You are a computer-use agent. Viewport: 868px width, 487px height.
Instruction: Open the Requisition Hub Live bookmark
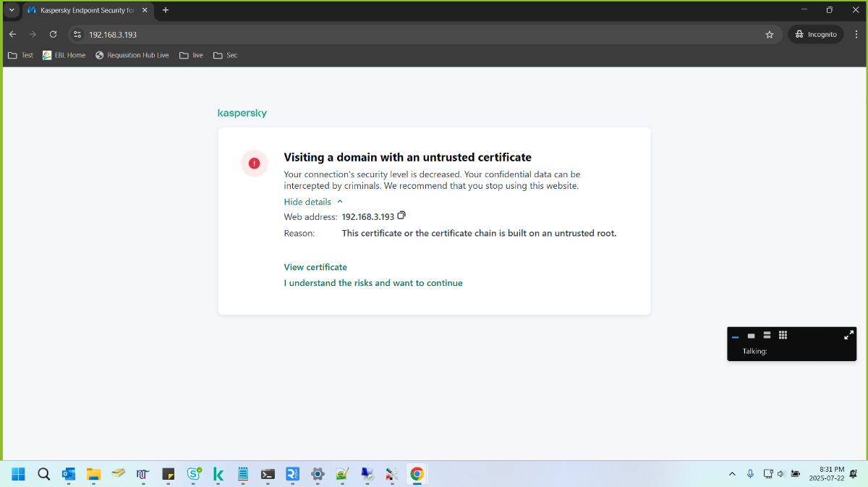(x=132, y=55)
